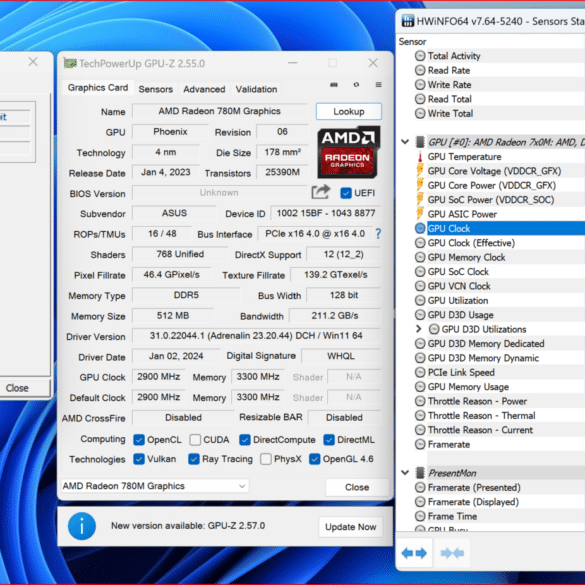The width and height of the screenshot is (585, 585).
Task: Open the AMD Radeon 780M Graphics dropdown
Action: (x=155, y=486)
